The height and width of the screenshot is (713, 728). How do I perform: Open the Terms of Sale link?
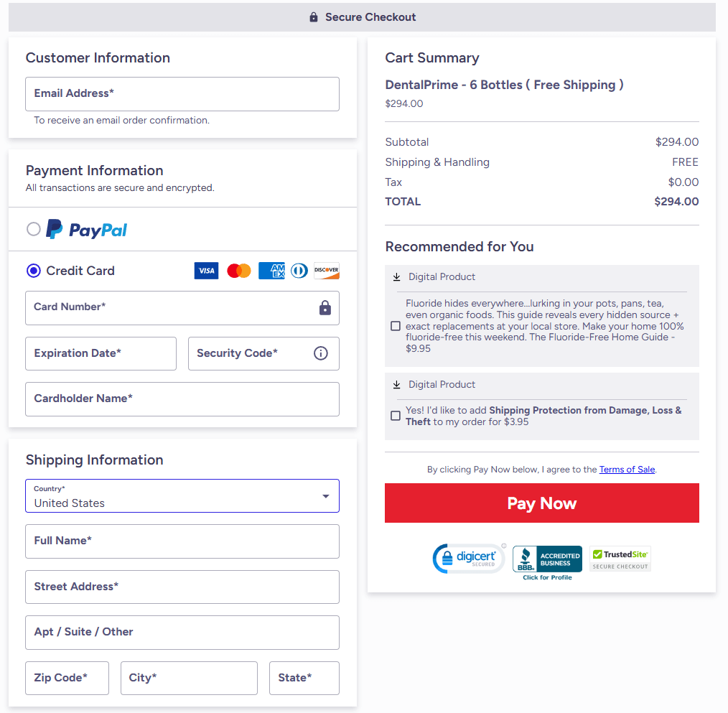point(627,469)
